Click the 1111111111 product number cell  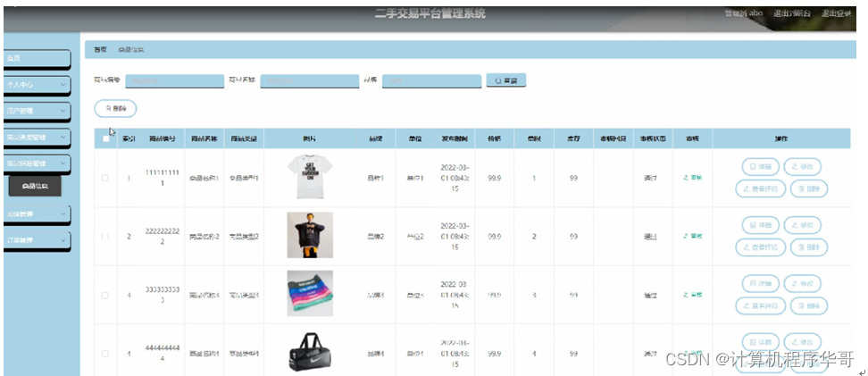pyautogui.click(x=163, y=178)
